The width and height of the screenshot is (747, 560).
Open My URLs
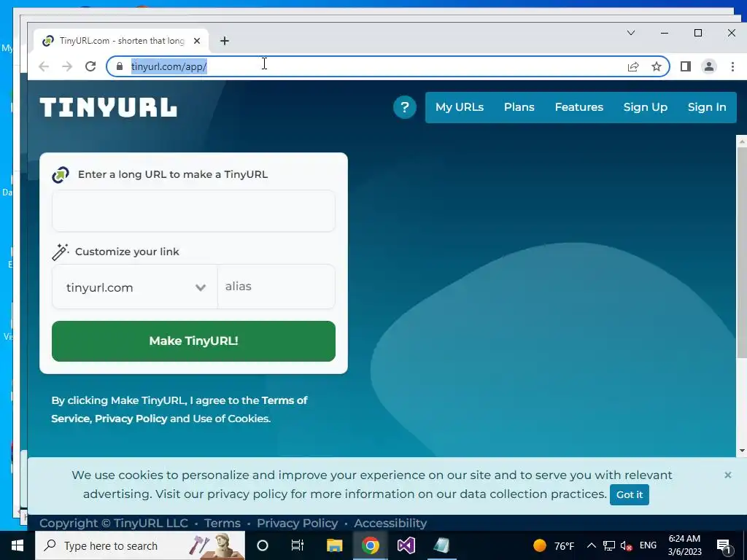[460, 107]
